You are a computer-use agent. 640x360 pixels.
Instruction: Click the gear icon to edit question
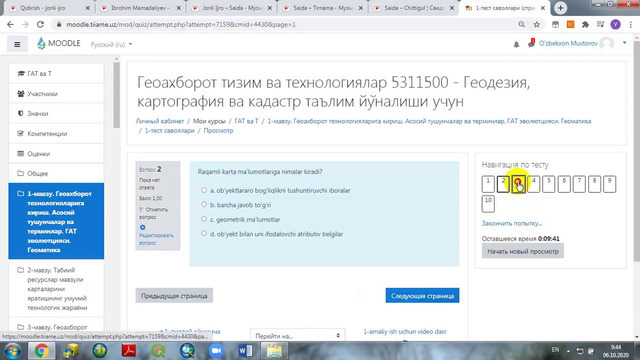142,227
